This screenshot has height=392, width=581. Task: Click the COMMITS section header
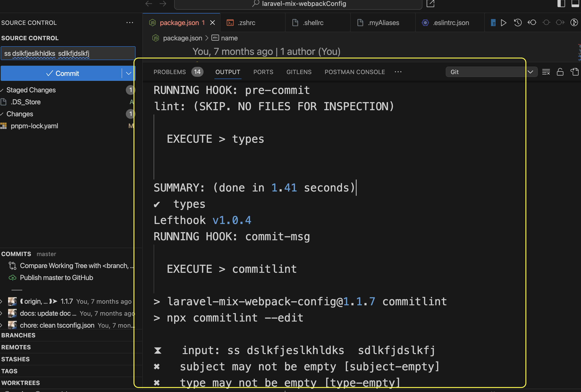tap(16, 254)
